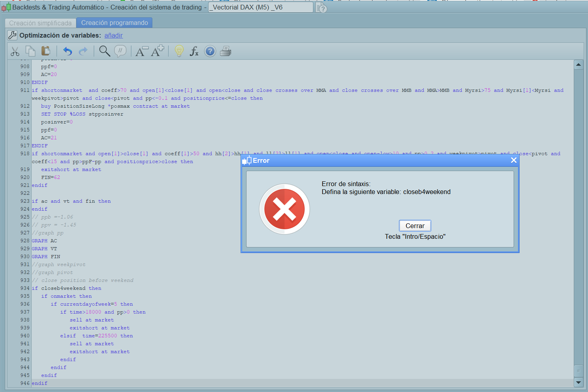Viewport: 588px width, 392px height.
Task: Click code line 'GRAPH FIN'
Action: (46, 257)
